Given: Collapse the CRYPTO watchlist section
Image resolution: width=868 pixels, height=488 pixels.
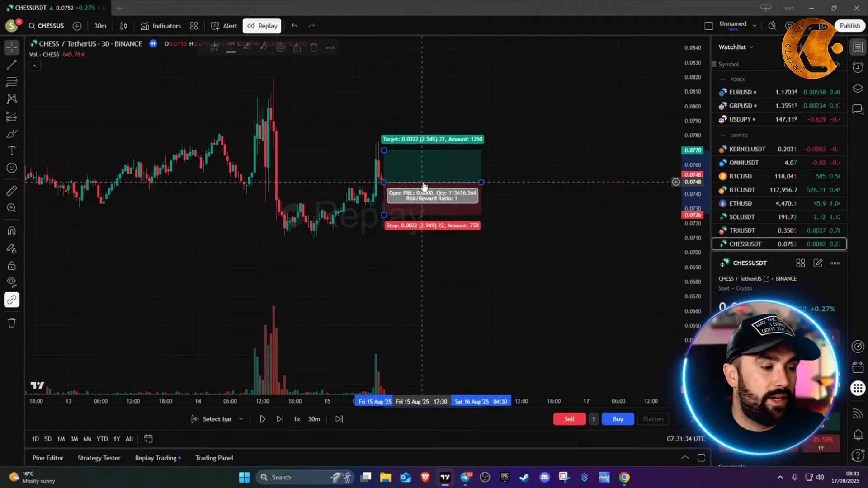Looking at the screenshot, I should pyautogui.click(x=723, y=136).
